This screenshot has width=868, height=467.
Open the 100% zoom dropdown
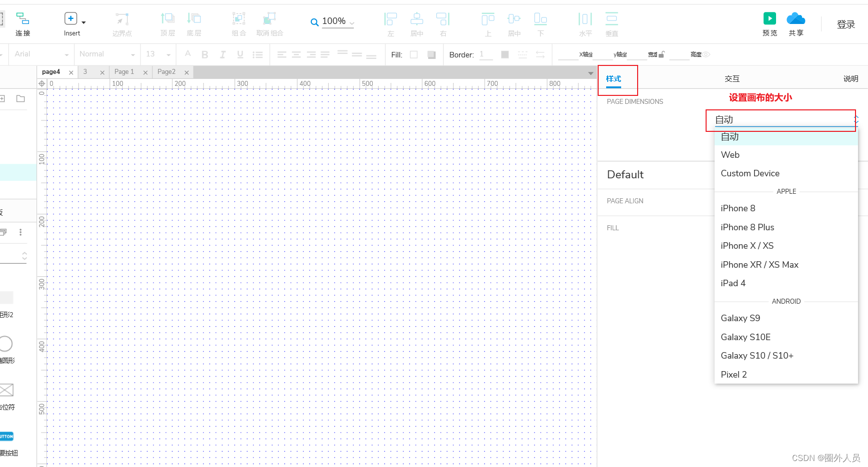pos(352,23)
